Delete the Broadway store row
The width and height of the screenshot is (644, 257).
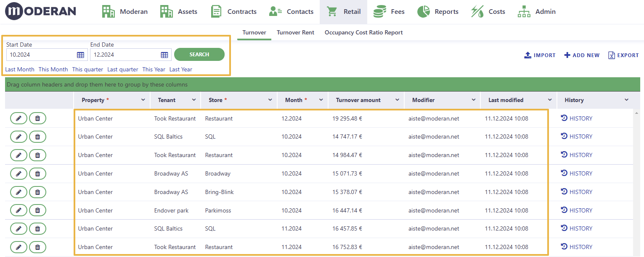(37, 173)
